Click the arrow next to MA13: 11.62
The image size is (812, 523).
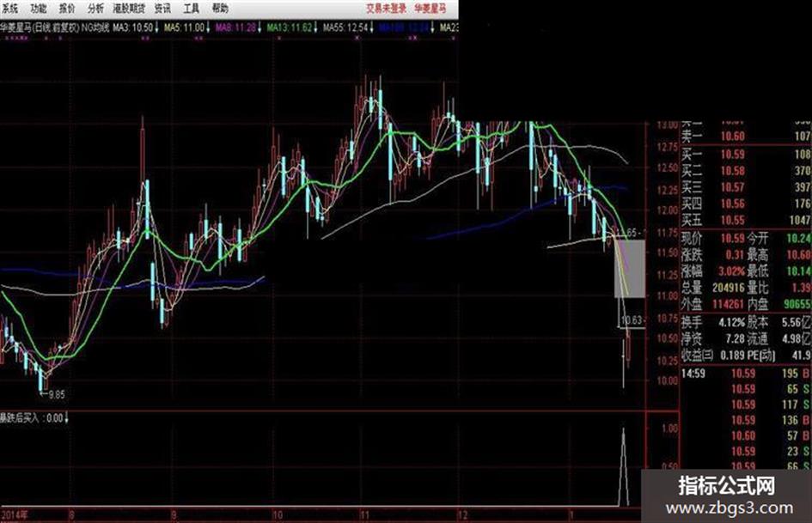pyautogui.click(x=315, y=27)
